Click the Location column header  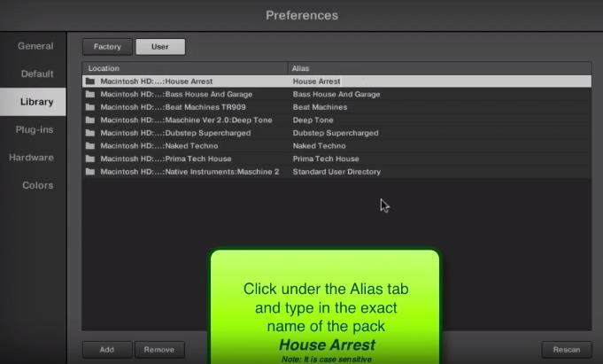click(x=184, y=68)
